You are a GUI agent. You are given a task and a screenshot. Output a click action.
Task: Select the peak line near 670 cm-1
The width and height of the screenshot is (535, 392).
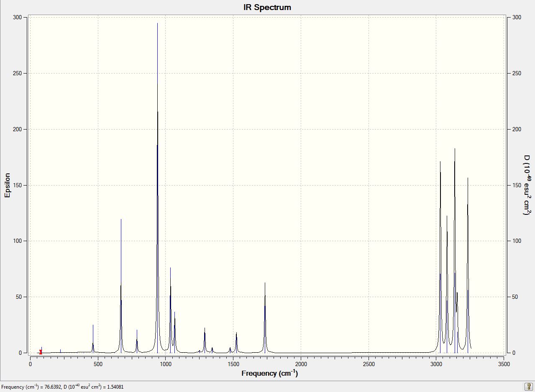pos(121,285)
